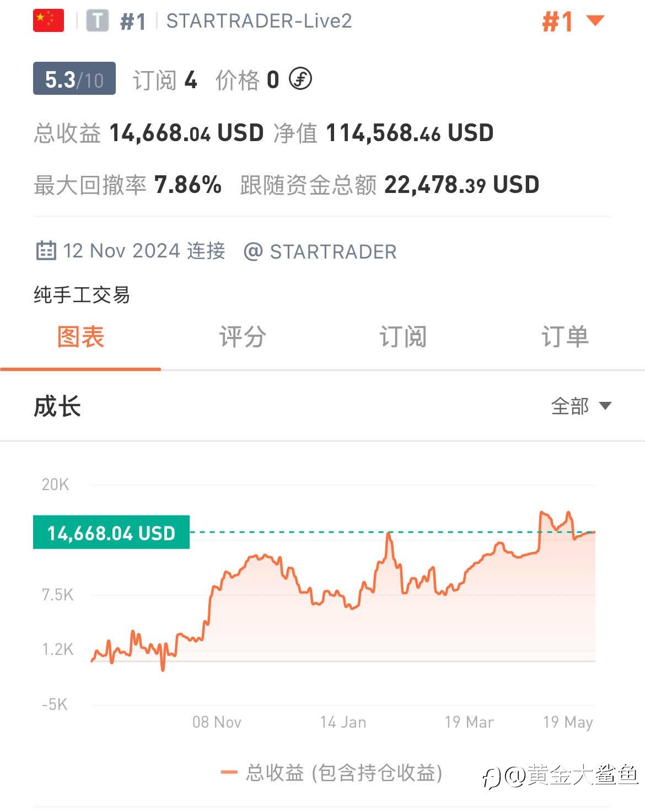Viewport: 645px width, 812px height.
Task: Click the STARTRADER-Live2 server name
Action: [x=259, y=21]
